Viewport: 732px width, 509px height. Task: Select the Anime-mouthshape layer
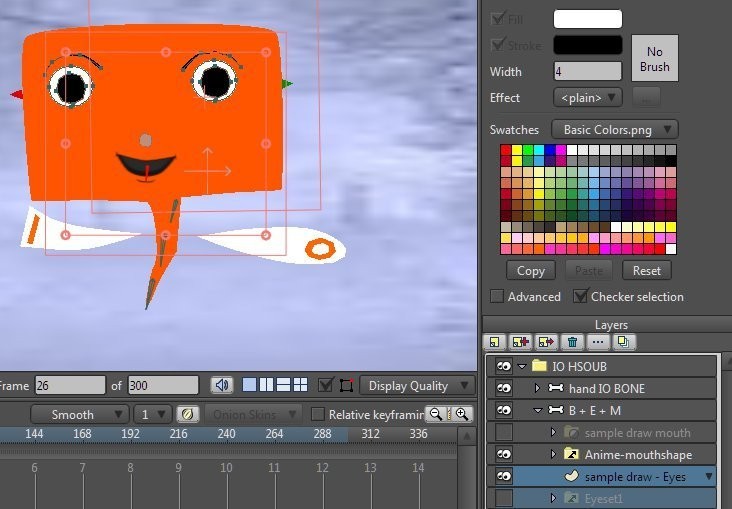click(x=638, y=454)
